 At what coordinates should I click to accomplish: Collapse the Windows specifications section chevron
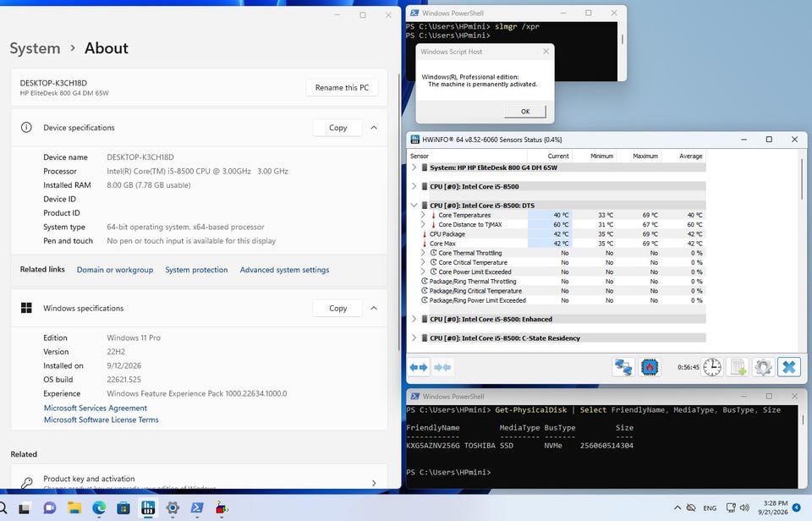[x=374, y=308]
